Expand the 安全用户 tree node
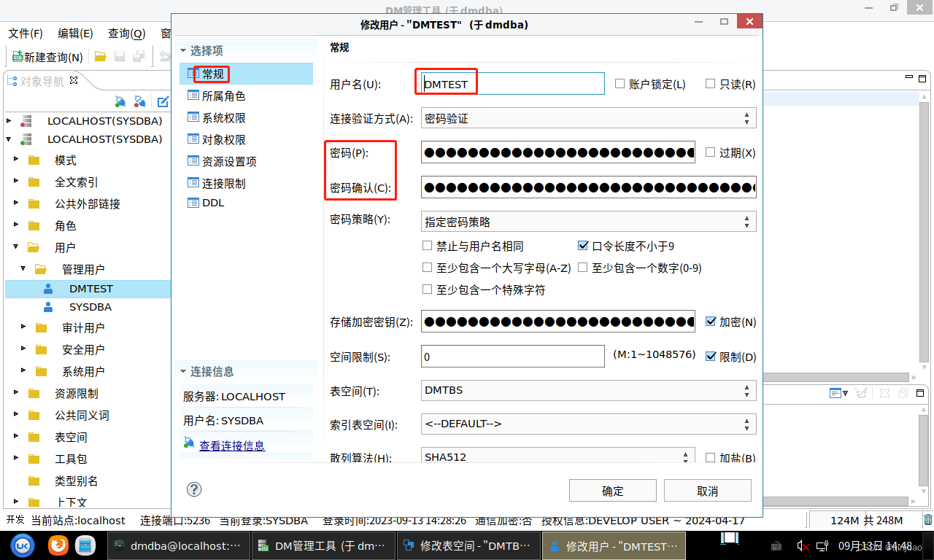Screen dimensions: 934x560 [x=23, y=349]
